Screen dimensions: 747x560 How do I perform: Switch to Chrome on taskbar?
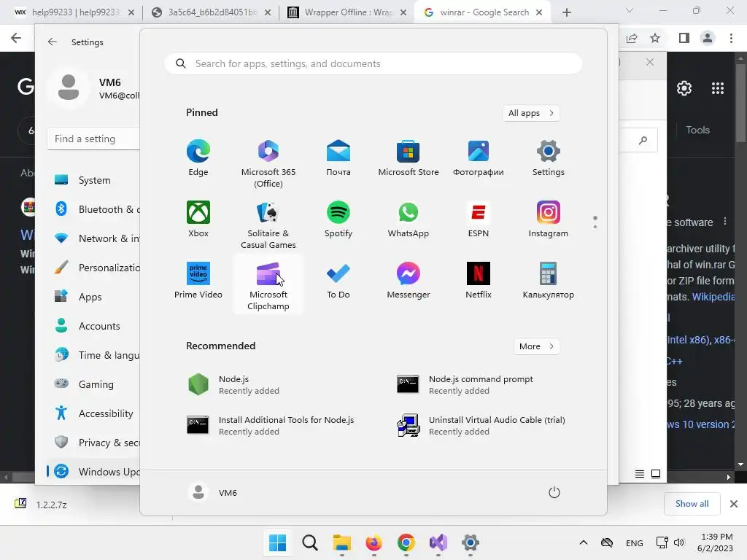pos(406,542)
